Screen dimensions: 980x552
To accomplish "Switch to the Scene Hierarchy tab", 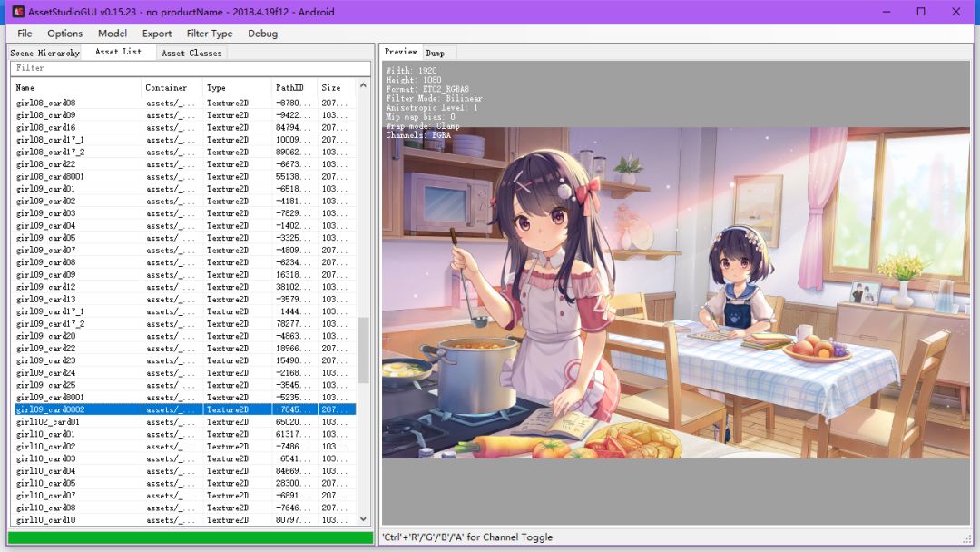I will coord(45,53).
